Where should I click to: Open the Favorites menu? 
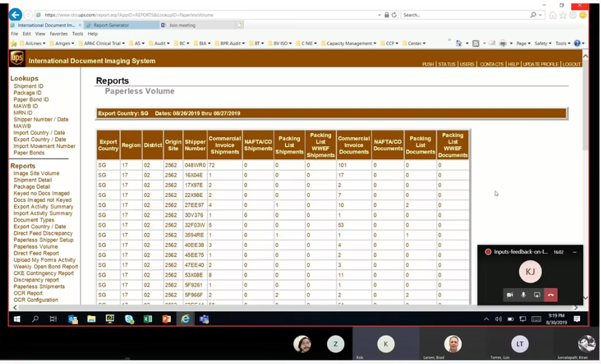click(x=58, y=34)
